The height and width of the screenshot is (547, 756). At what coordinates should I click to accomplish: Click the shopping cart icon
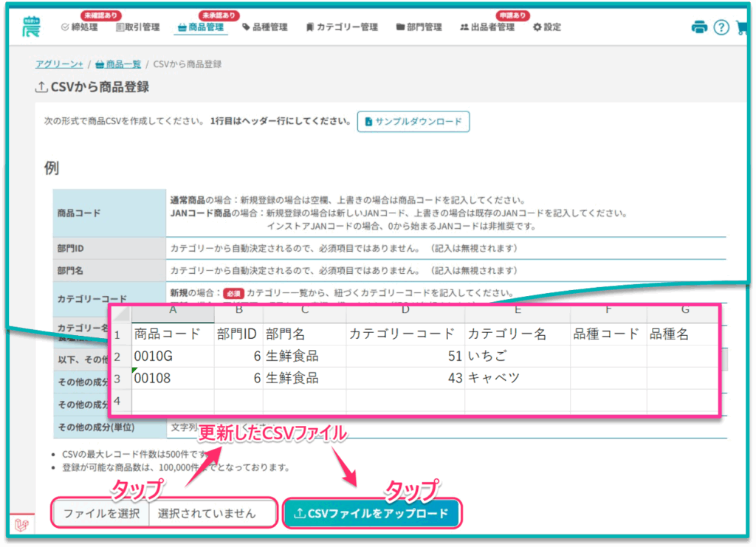coord(742,27)
